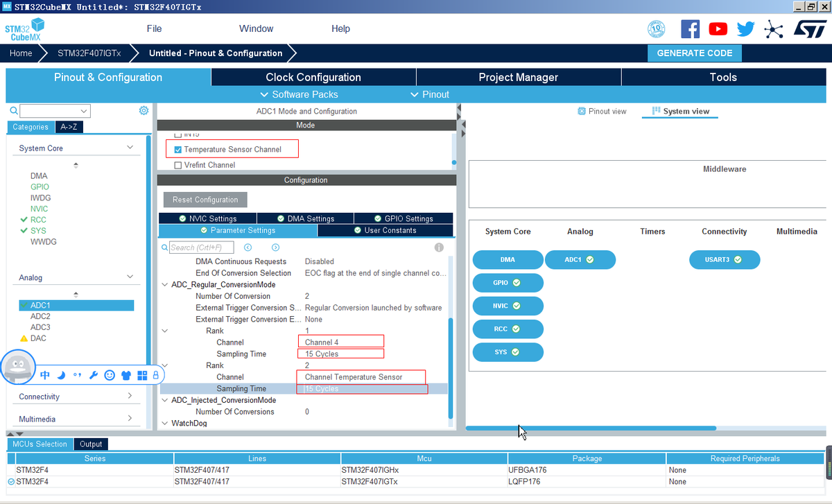Open the settings gear in categories panel
The width and height of the screenshot is (832, 504).
pyautogui.click(x=144, y=111)
